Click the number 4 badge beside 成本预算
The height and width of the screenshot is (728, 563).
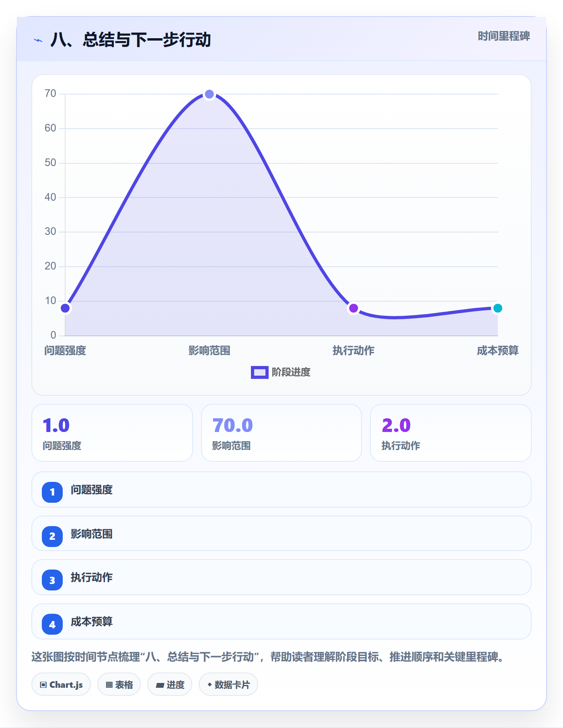(52, 624)
